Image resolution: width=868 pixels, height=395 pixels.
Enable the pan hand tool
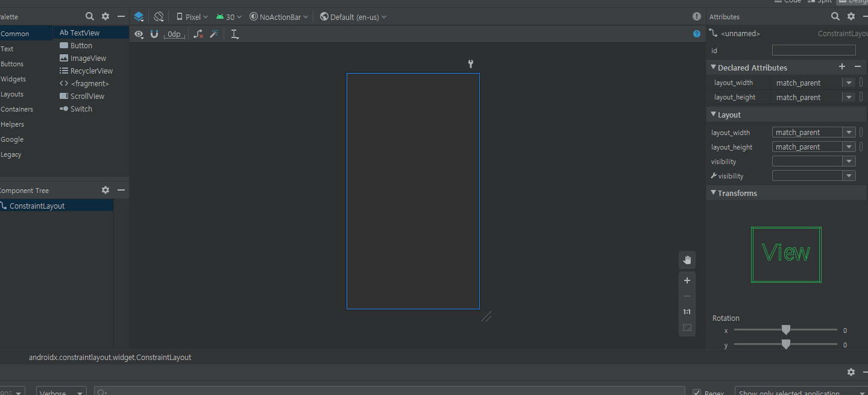687,260
